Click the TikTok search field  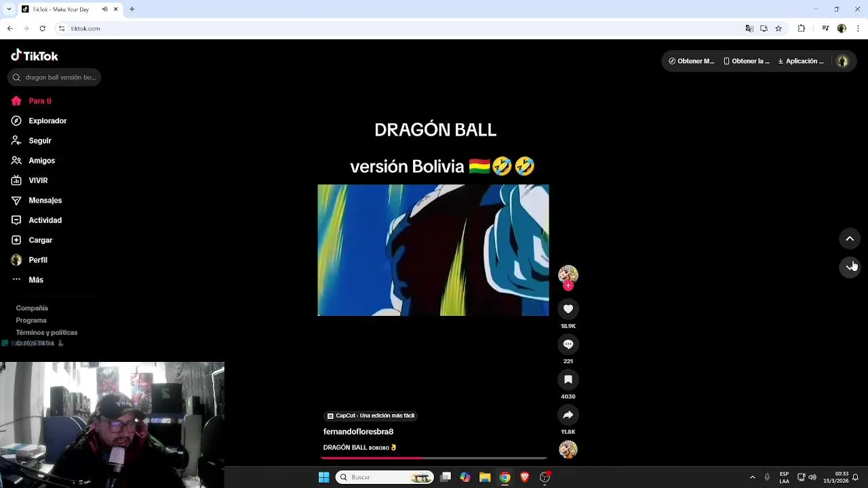click(x=54, y=77)
